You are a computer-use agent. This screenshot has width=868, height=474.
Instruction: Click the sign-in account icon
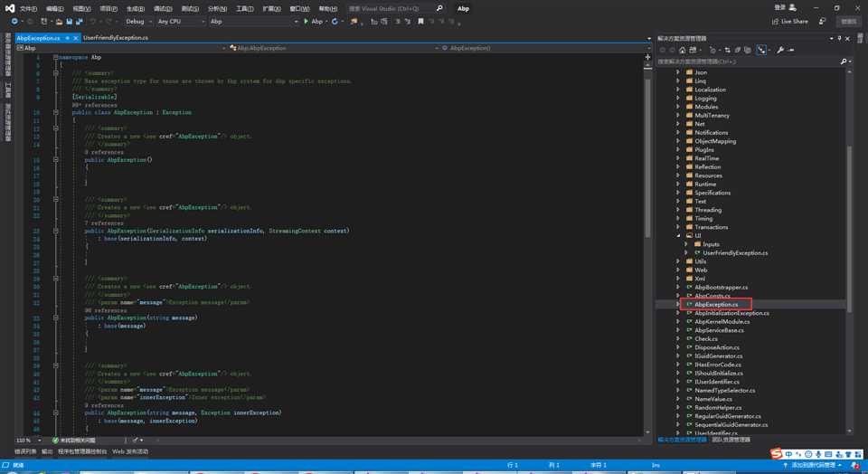(793, 7)
